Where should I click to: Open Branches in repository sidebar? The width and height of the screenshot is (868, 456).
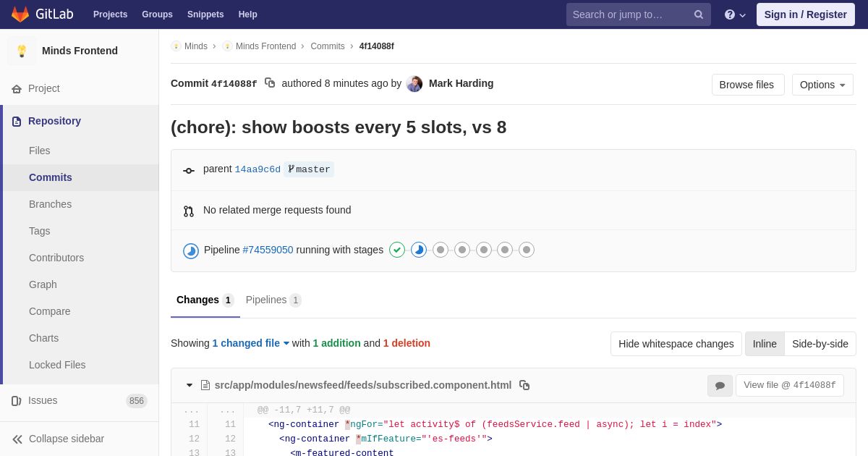pos(81,204)
